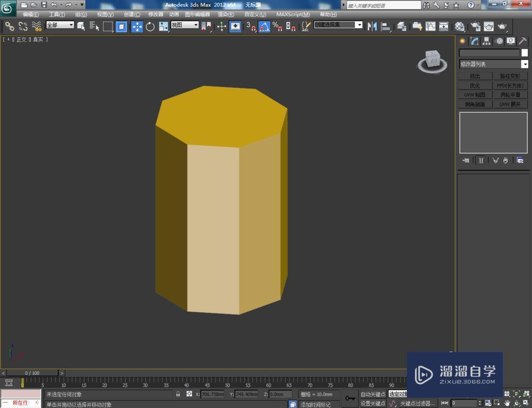Select the Select and Move tool
Viewport: 532px width, 408px height.
coord(137,25)
